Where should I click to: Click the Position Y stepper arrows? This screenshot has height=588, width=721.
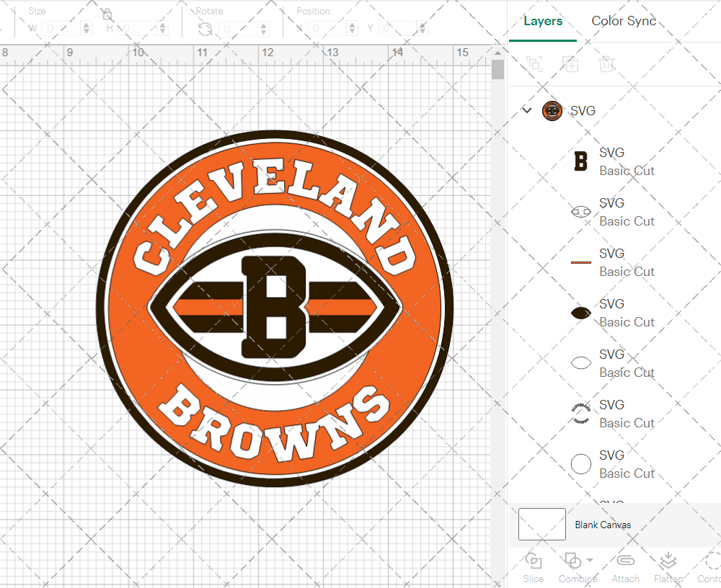click(423, 29)
